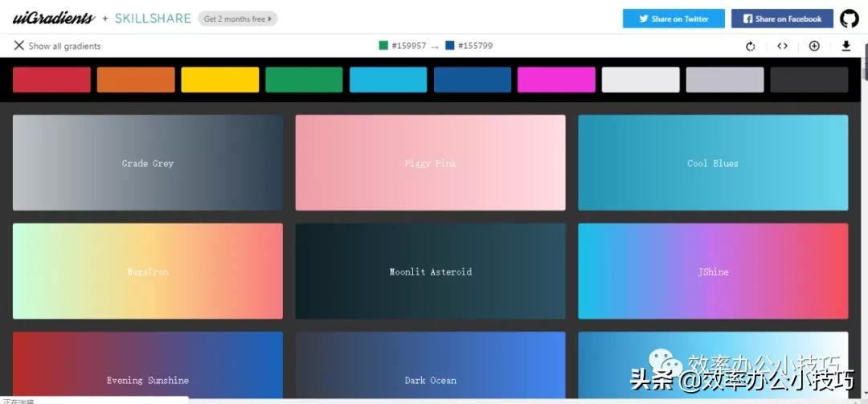Download the gradient image icon
This screenshot has width=868, height=404.
pos(845,46)
